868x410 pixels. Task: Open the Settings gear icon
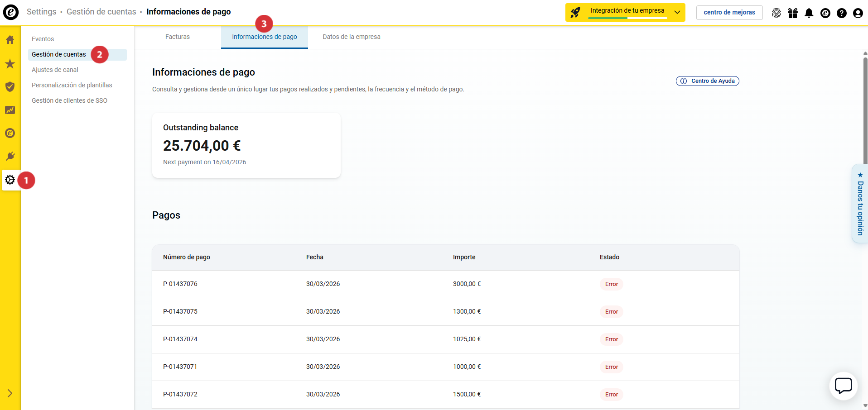10,180
